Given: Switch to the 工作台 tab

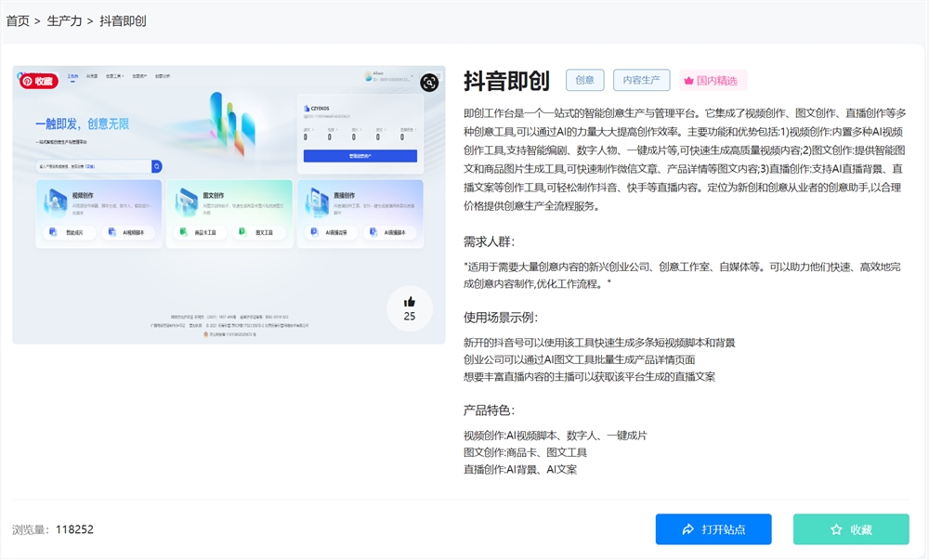Looking at the screenshot, I should 72,75.
